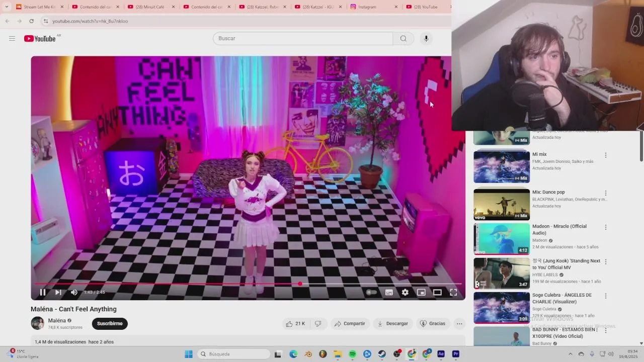Screen dimensions: 644x362
Task: Switch to the (28) Minuit Café tab
Action: 151,7
